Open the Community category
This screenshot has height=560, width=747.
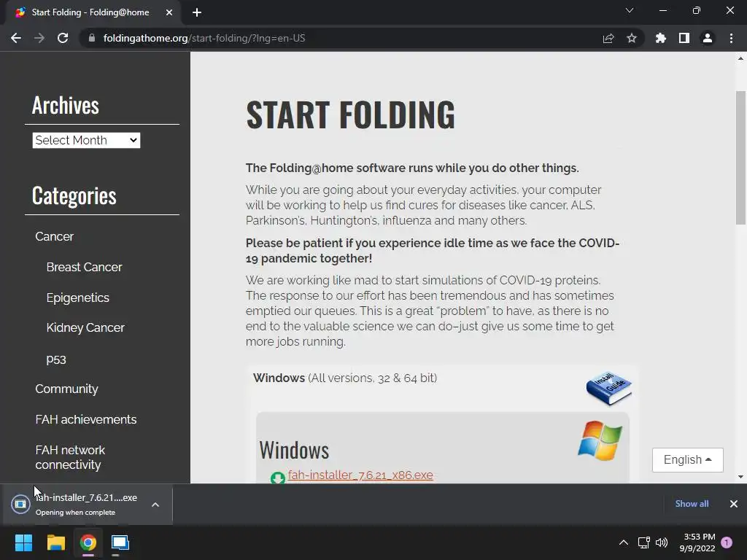[x=66, y=389]
